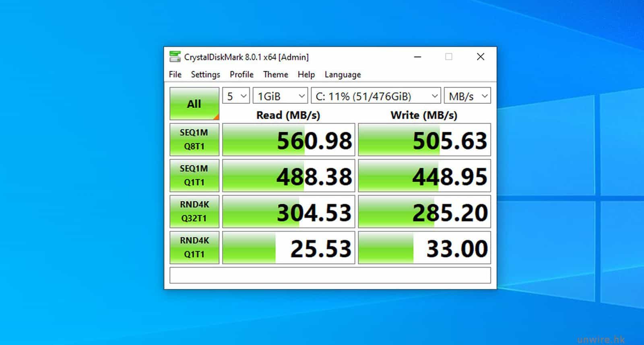Start all benchmarks with the All button
Viewport: 644px width, 345px height.
pyautogui.click(x=194, y=104)
